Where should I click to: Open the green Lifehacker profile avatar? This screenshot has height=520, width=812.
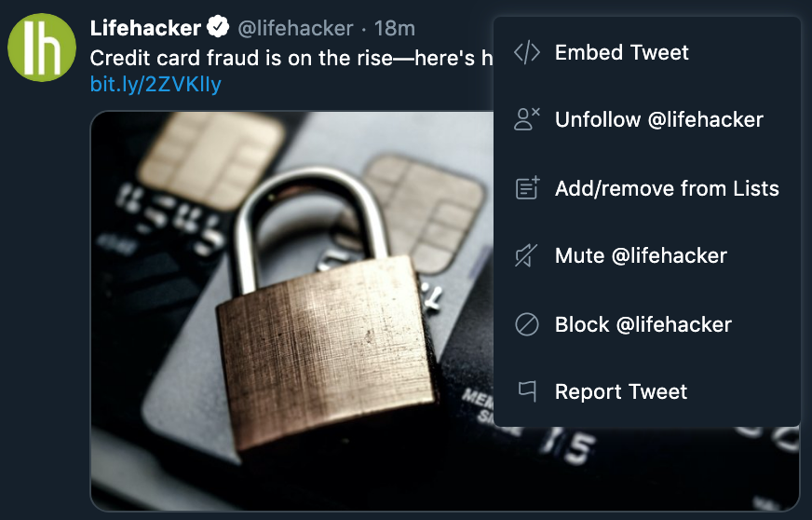click(x=41, y=48)
